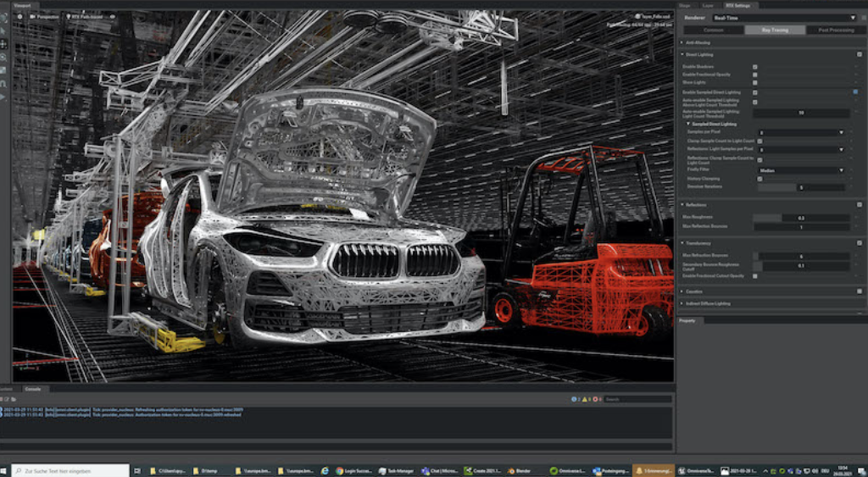The image size is (868, 477).
Task: Switch to the Stage tab
Action: 685,6
